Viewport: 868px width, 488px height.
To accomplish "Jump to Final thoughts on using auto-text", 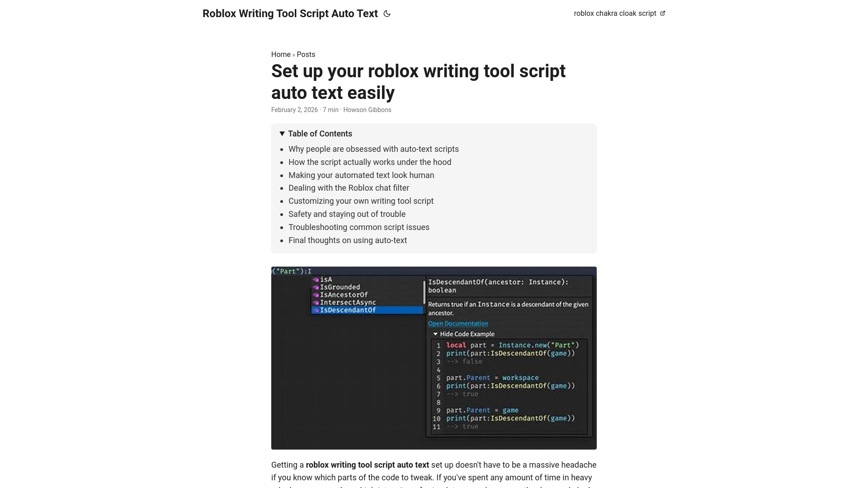I will (x=348, y=240).
